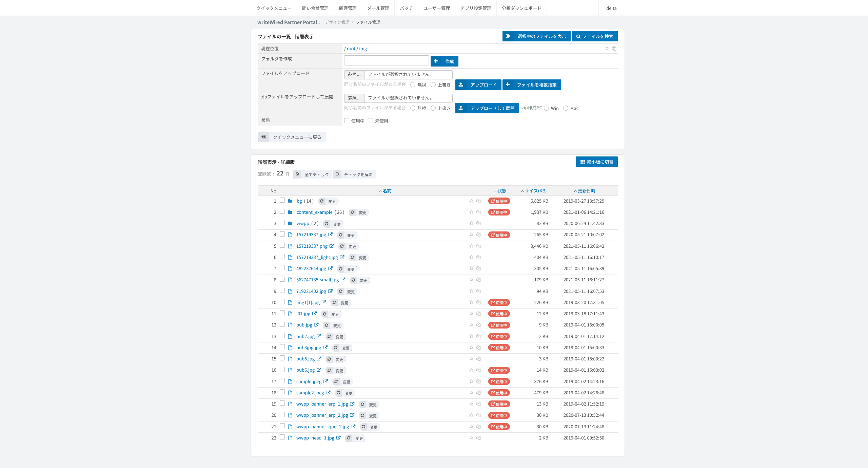The height and width of the screenshot is (468, 868).
Task: Open the 分析ダッシュボード menu
Action: point(521,8)
